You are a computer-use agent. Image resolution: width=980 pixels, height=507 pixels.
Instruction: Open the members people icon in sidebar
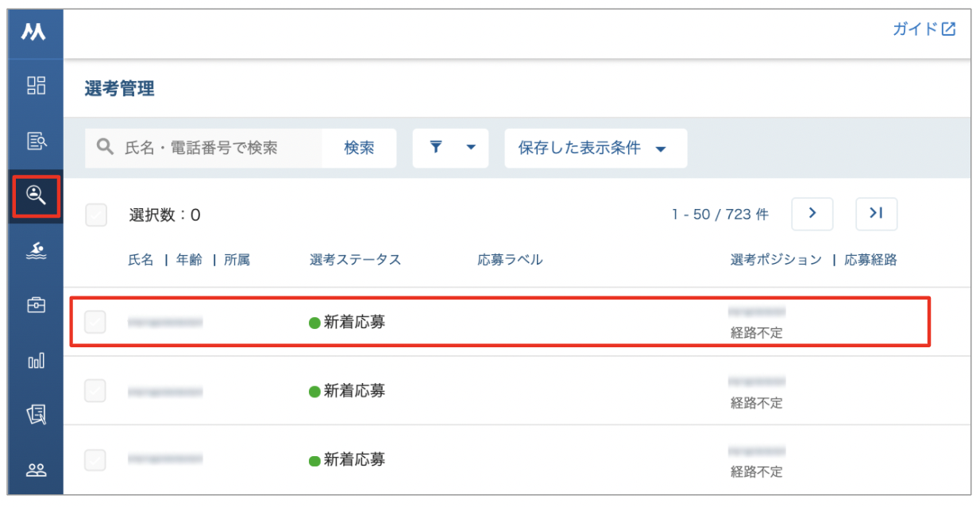click(x=37, y=470)
